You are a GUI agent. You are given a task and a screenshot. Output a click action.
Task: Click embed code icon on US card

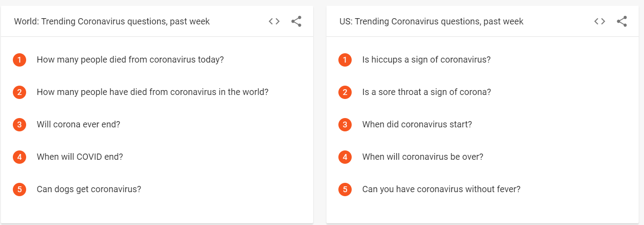[600, 21]
